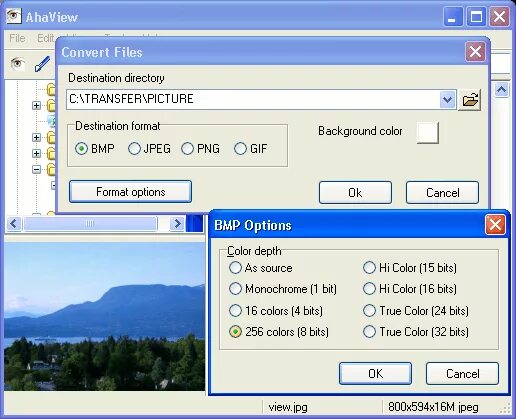Click the landscape preview image
Viewport: 516px width, 419px height.
click(x=105, y=316)
